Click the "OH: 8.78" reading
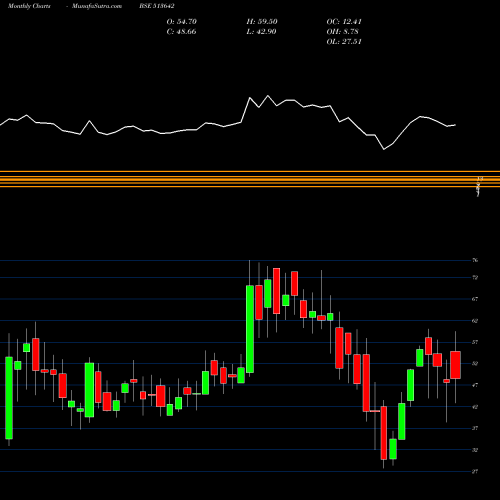The image size is (500, 500). (342, 32)
